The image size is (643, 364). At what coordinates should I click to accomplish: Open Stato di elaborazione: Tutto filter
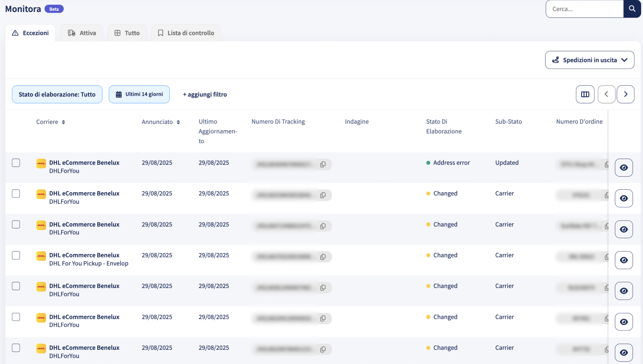coord(57,94)
